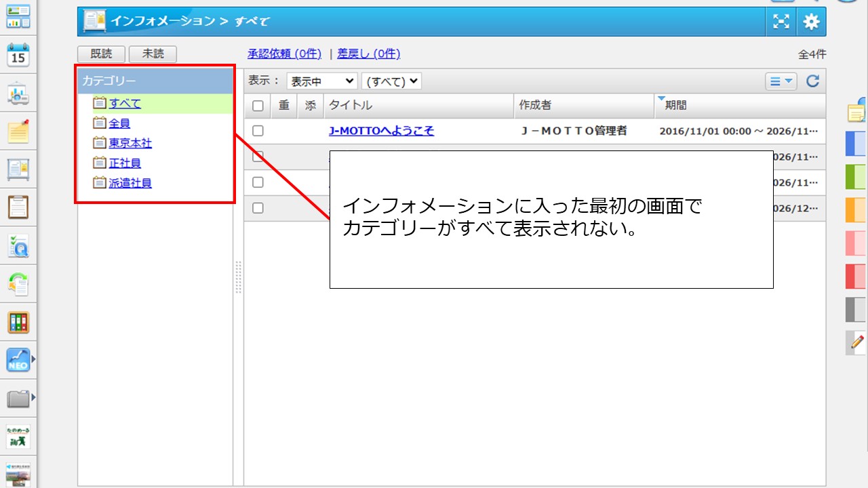
Task: Click the green color tab on right
Action: tap(856, 176)
